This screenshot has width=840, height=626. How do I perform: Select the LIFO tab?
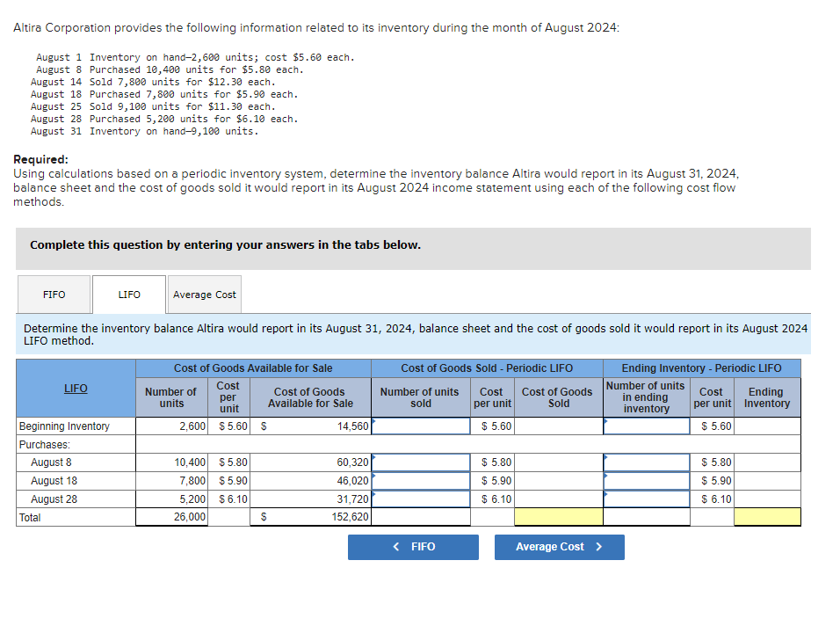(x=129, y=295)
